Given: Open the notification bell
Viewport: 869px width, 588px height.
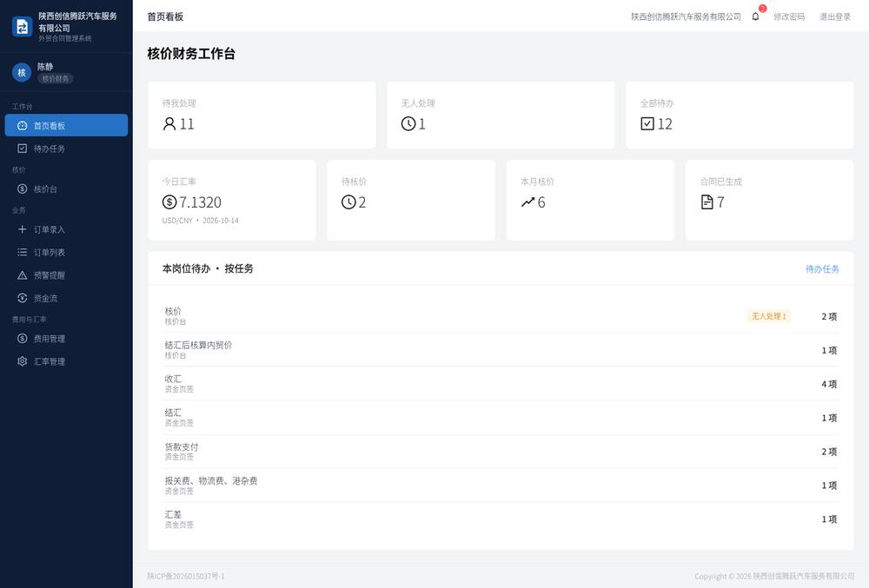Looking at the screenshot, I should point(755,17).
